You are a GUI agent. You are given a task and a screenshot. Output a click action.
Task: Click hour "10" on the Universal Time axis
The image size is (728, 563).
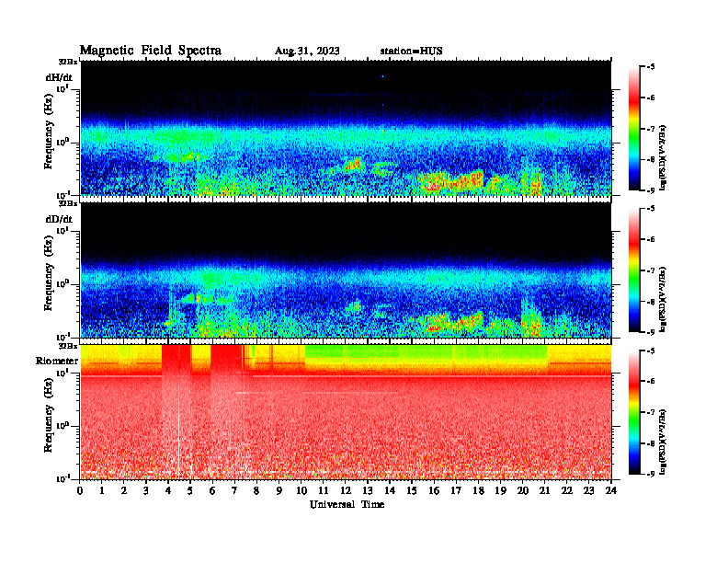coord(301,490)
